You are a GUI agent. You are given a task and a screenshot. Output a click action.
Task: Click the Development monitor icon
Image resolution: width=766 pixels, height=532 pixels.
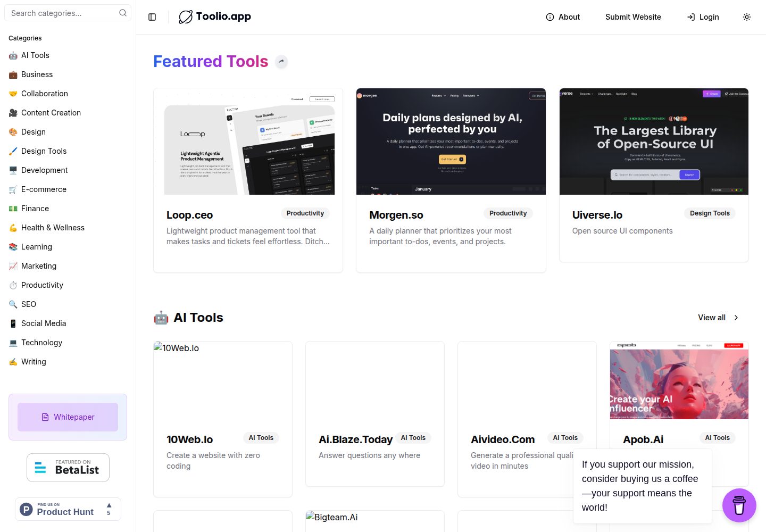pyautogui.click(x=13, y=170)
